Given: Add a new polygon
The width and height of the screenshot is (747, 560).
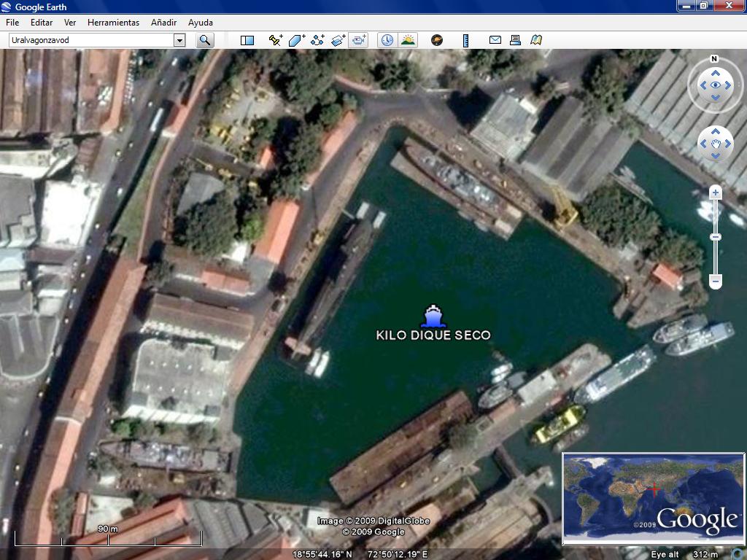Looking at the screenshot, I should pos(296,40).
